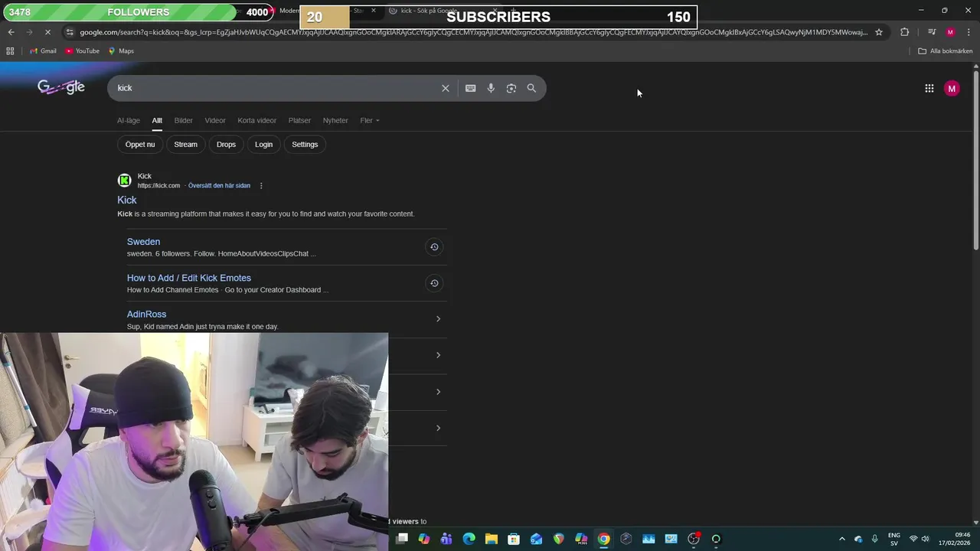980x551 pixels.
Task: Open the AdinRoss sitelink
Action: (146, 315)
